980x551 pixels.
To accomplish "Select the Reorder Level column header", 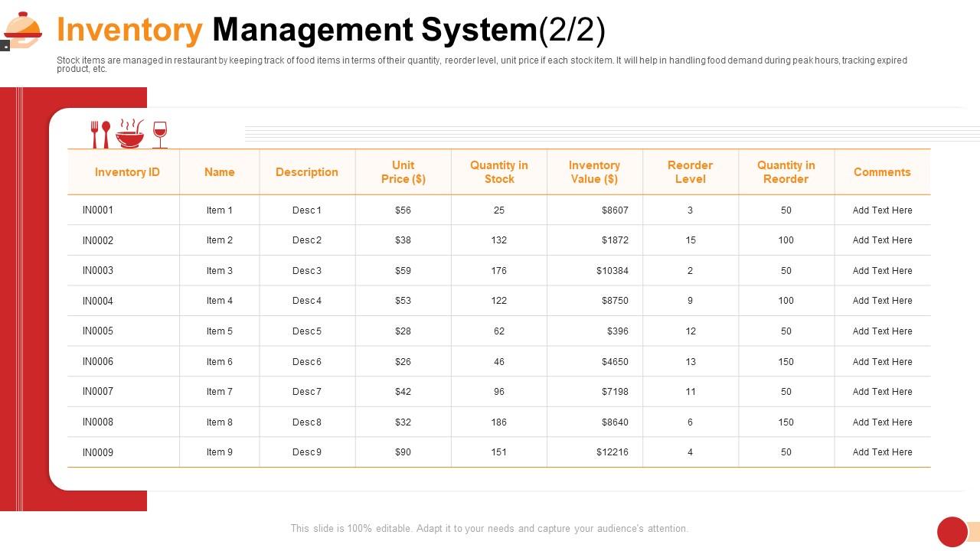I will (690, 172).
